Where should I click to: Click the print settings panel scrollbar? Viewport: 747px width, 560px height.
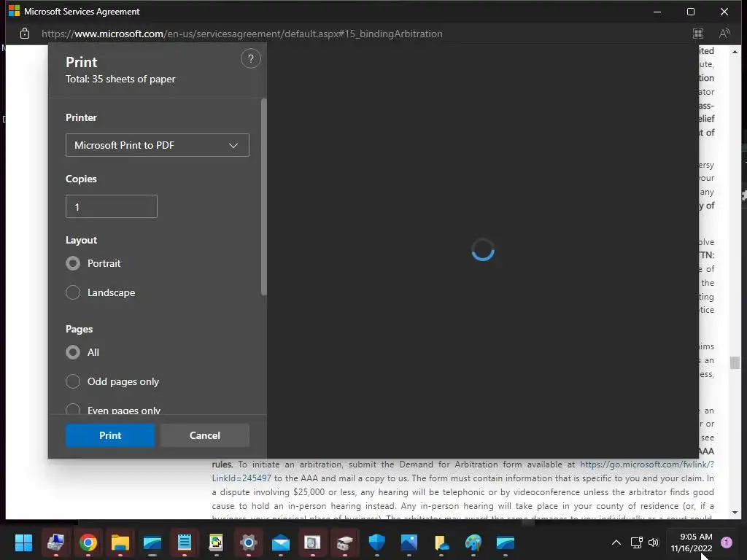(x=264, y=197)
